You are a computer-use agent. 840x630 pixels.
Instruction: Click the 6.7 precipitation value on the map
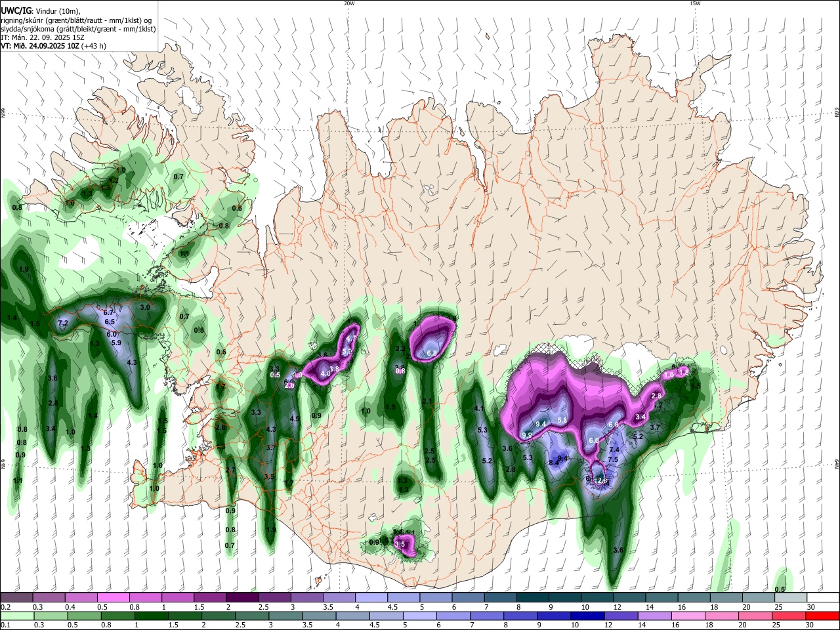pyautogui.click(x=109, y=312)
